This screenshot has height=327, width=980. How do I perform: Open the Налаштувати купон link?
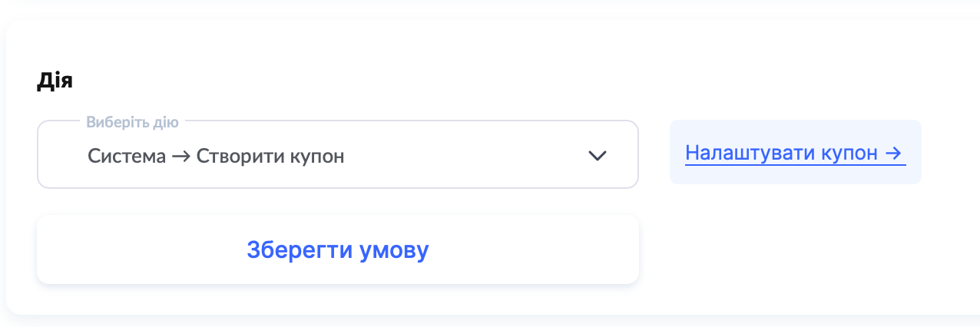point(794,153)
